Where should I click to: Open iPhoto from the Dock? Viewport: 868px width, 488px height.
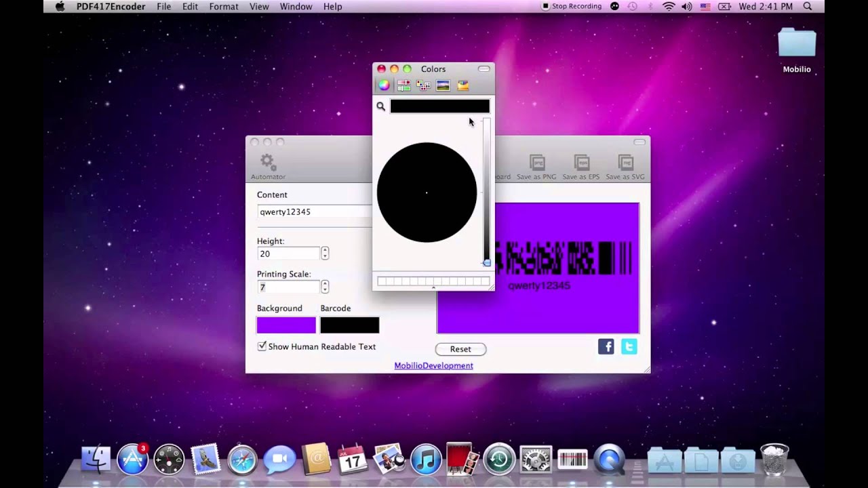coord(389,460)
